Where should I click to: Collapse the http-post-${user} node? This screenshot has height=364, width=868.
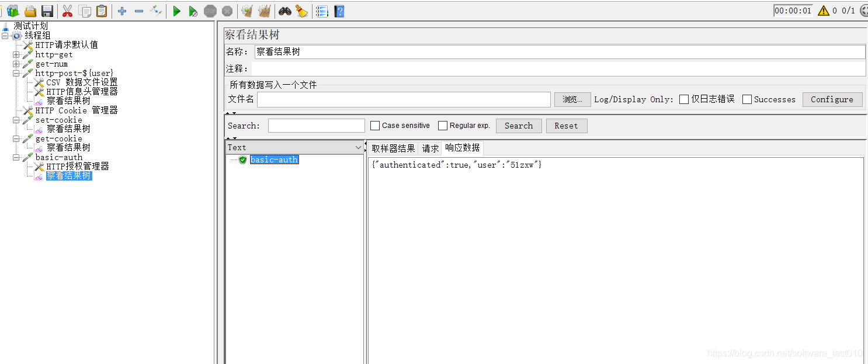pos(16,73)
